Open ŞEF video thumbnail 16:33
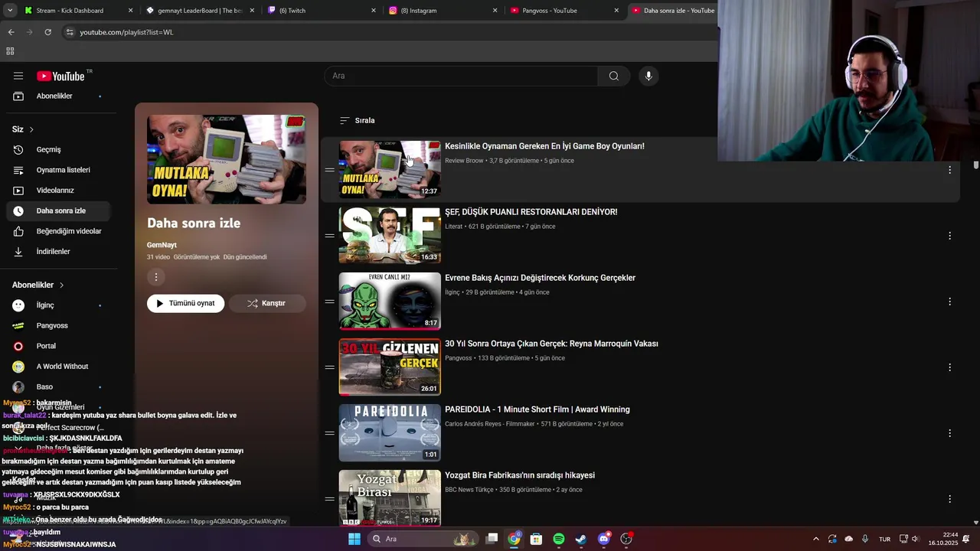 [390, 236]
